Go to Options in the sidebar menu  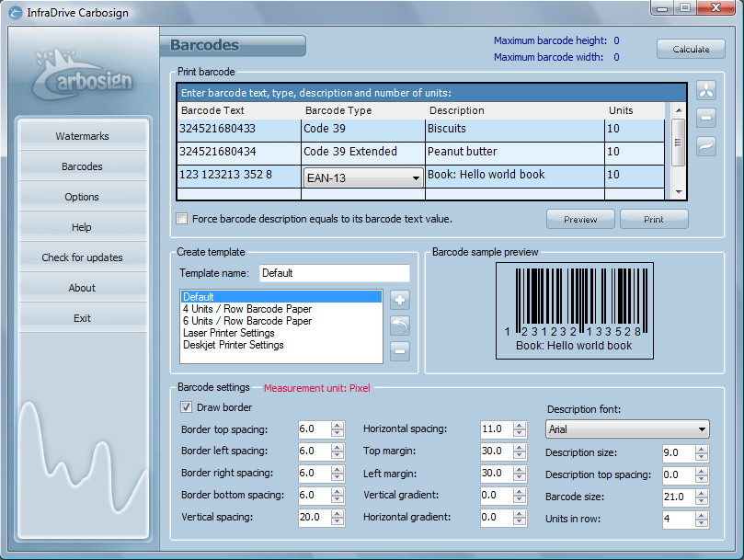pyautogui.click(x=82, y=197)
